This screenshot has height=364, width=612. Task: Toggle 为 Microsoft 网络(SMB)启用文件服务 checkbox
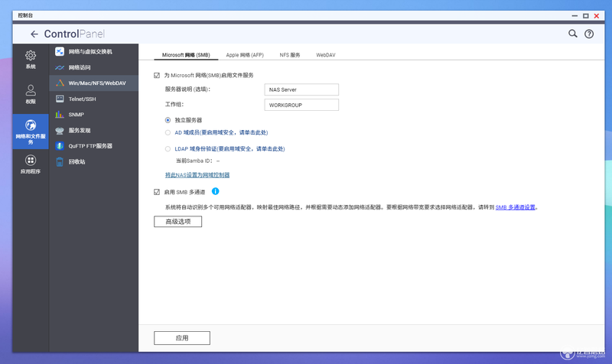(x=157, y=75)
